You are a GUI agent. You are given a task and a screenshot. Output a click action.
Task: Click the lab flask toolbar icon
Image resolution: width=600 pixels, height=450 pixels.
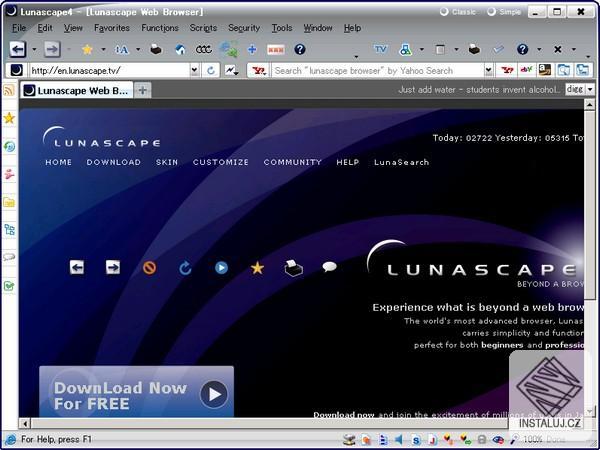pos(405,49)
